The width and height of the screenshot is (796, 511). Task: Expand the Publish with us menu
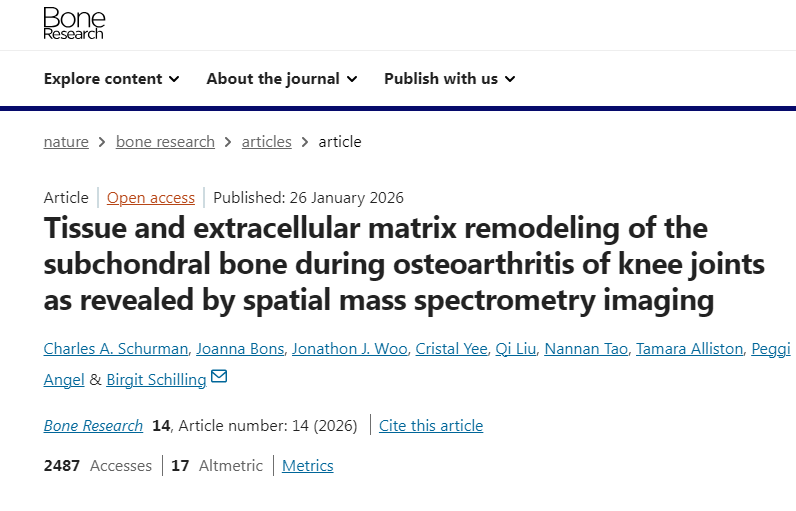[x=449, y=79]
